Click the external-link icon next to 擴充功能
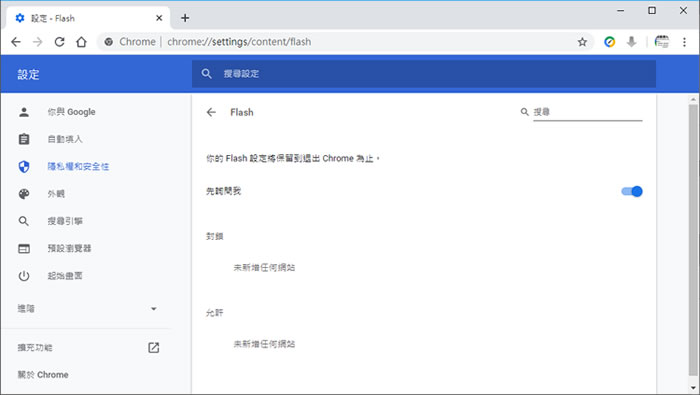This screenshot has height=395, width=700. [154, 348]
